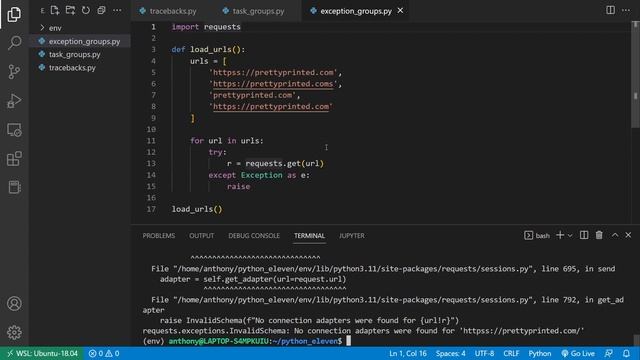Image resolution: width=640 pixels, height=360 pixels.
Task: Open the Source Control view
Action: pos(14,71)
